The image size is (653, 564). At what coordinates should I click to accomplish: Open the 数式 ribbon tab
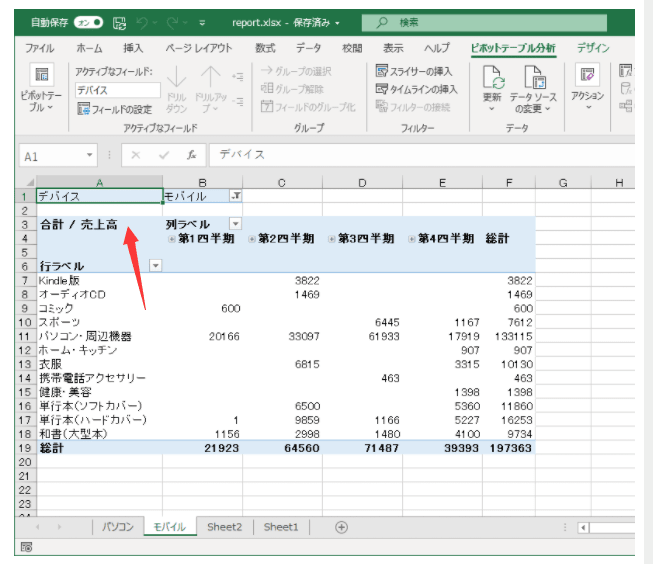click(265, 48)
